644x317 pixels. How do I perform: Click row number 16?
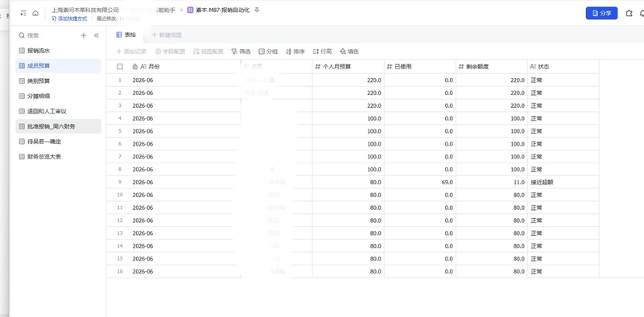119,271
